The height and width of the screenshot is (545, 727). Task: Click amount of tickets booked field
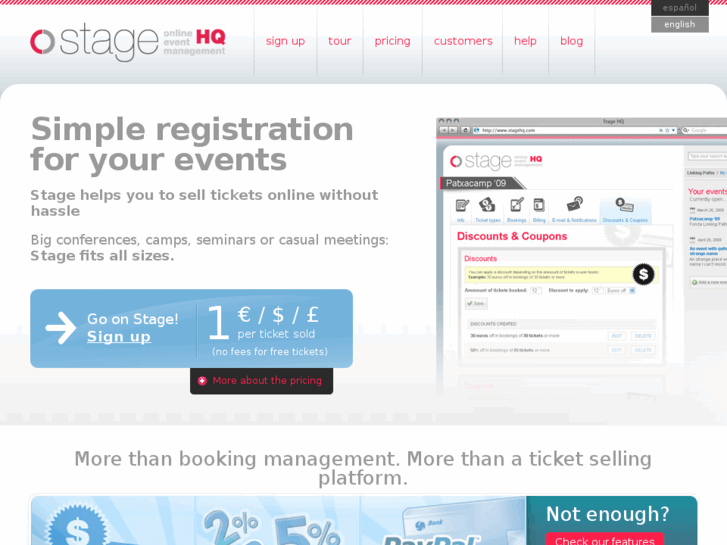pyautogui.click(x=536, y=290)
